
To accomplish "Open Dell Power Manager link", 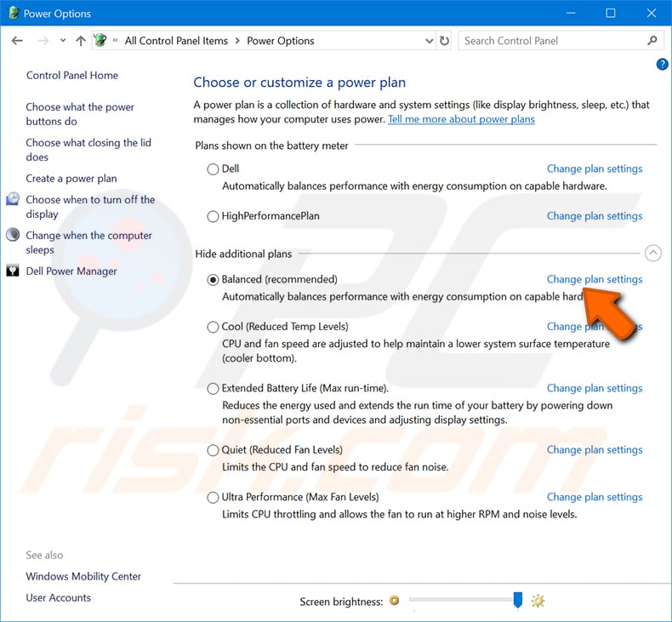I will (71, 271).
